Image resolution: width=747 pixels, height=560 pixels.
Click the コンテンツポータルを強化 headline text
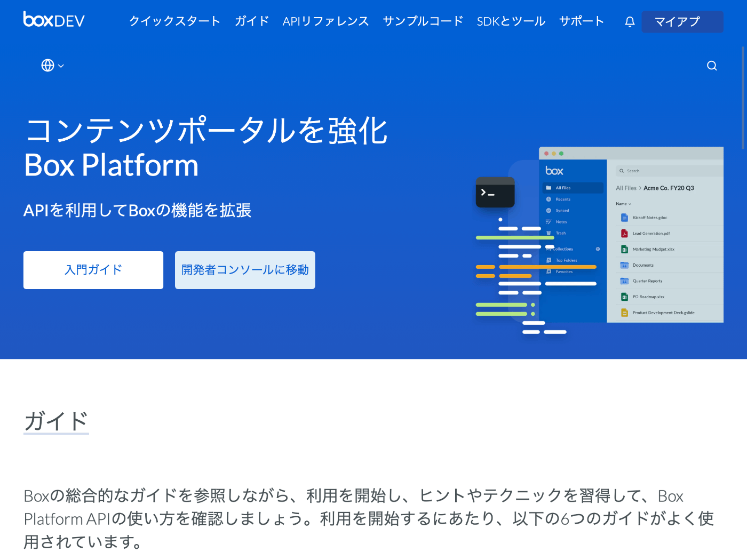point(206,131)
